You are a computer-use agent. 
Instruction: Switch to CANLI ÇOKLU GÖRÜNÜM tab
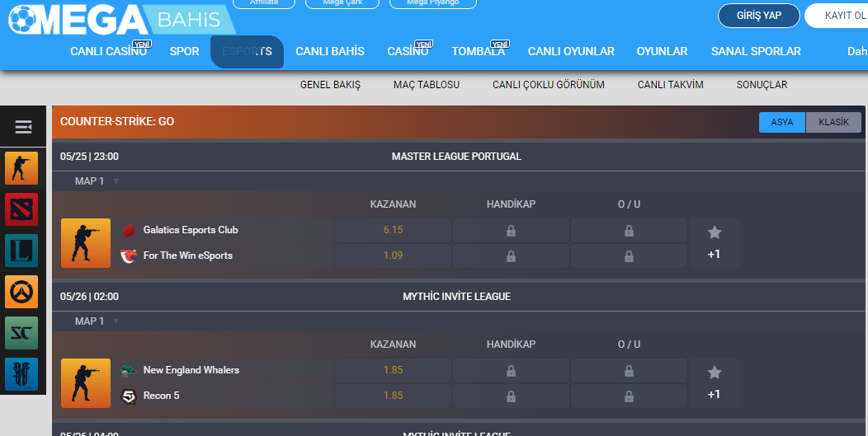coord(549,85)
